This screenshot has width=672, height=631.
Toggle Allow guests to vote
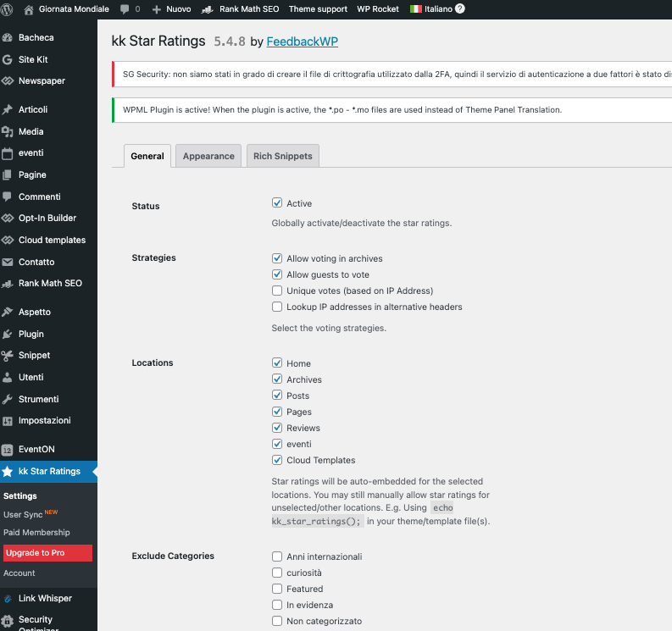pyautogui.click(x=277, y=274)
